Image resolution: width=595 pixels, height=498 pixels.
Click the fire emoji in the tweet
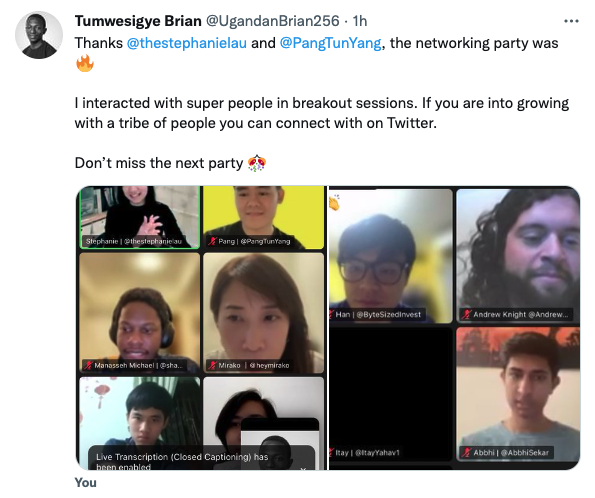(x=85, y=63)
